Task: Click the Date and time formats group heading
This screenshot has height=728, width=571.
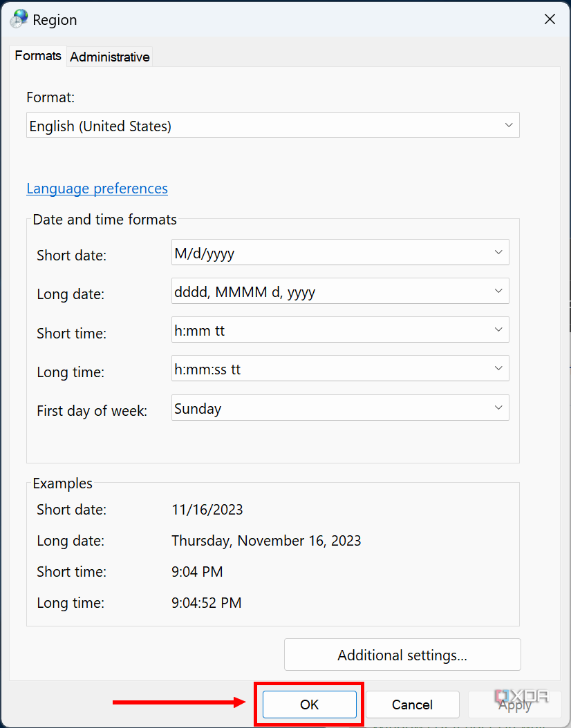Action: coord(105,220)
